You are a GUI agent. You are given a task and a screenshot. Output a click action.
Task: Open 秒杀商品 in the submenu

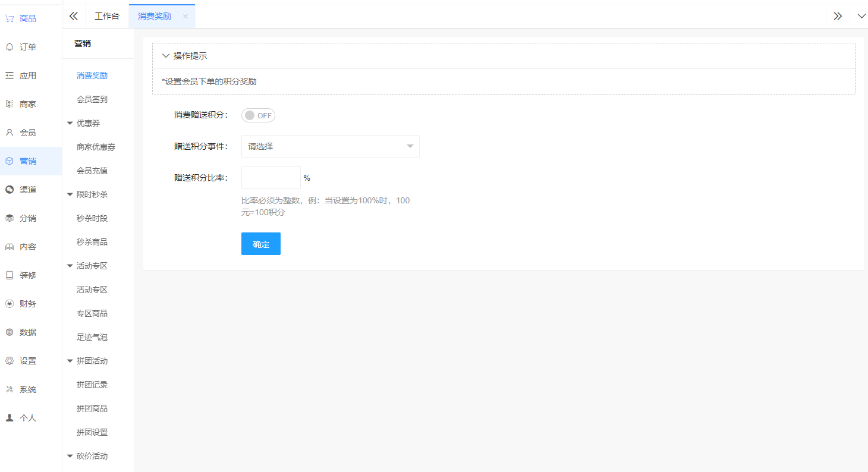click(92, 242)
